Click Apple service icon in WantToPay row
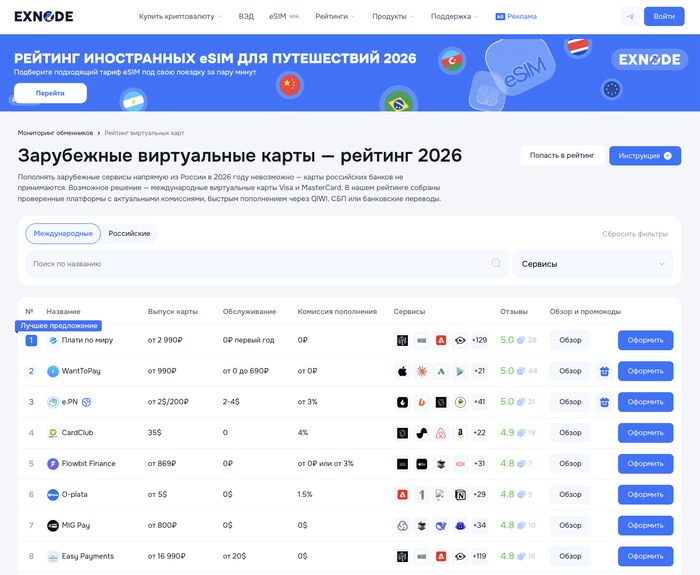This screenshot has height=575, width=700. tap(402, 371)
